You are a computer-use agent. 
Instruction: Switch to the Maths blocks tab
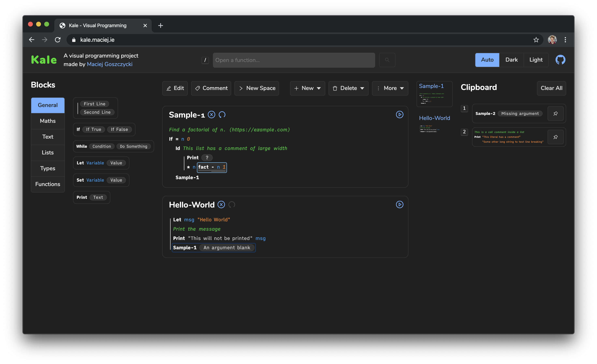[48, 121]
